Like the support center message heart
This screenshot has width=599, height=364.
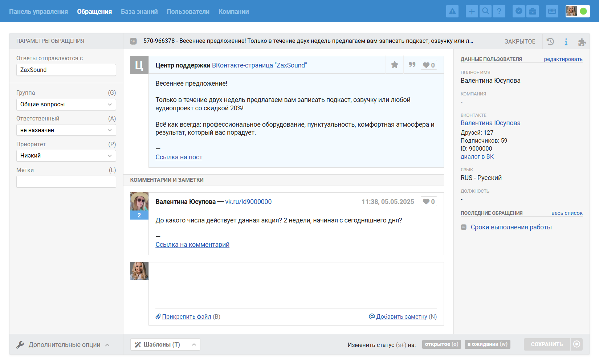(x=429, y=65)
